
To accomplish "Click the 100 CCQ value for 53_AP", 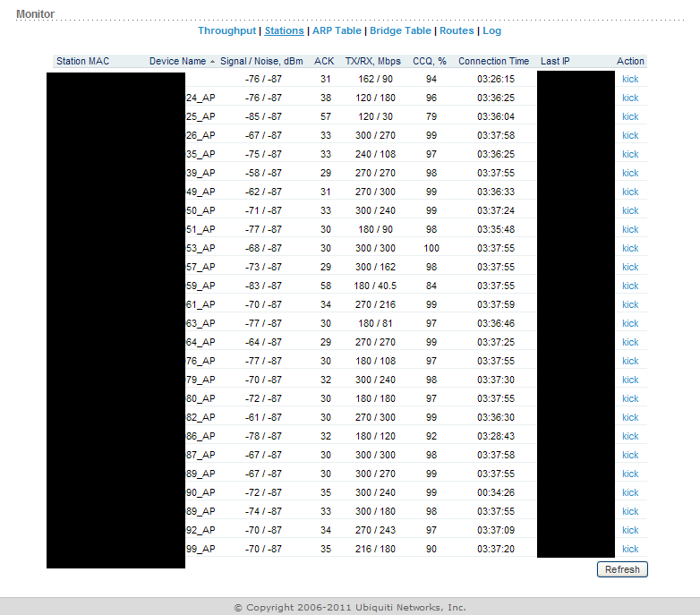I will (x=431, y=248).
